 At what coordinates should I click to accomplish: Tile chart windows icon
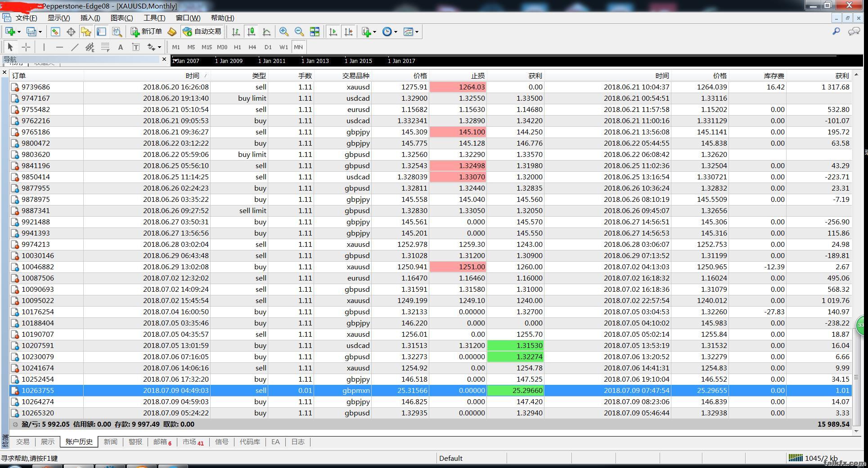tap(315, 31)
